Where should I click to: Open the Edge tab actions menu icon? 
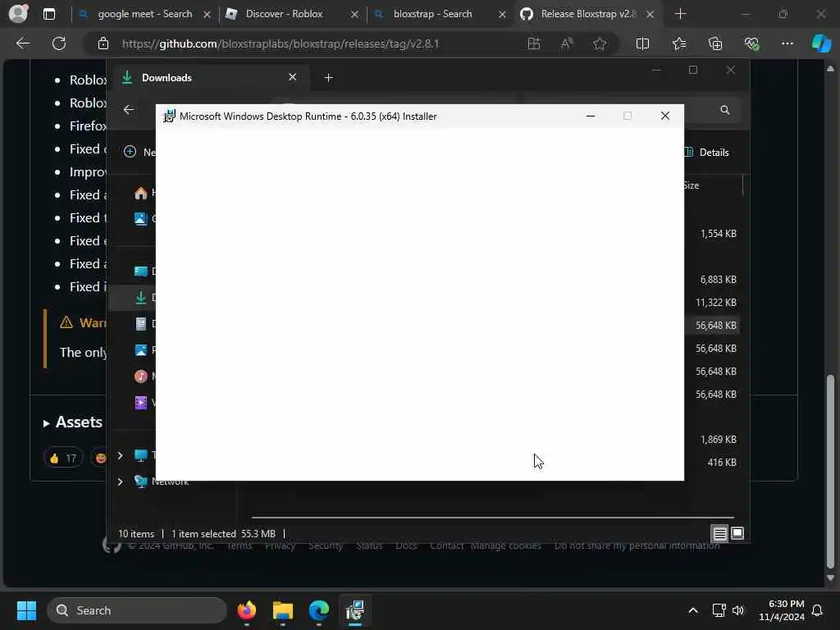pyautogui.click(x=48, y=14)
